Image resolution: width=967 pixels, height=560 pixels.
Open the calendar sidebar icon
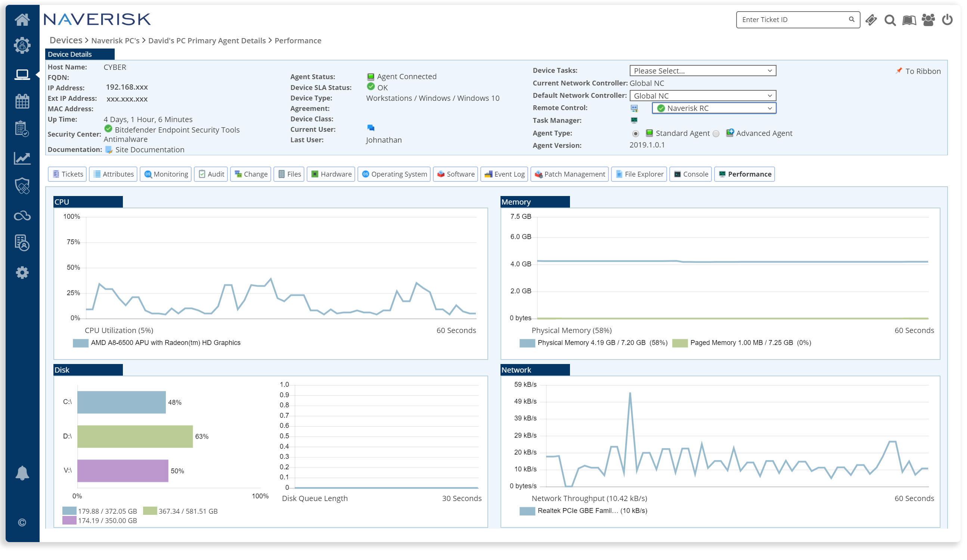click(22, 101)
